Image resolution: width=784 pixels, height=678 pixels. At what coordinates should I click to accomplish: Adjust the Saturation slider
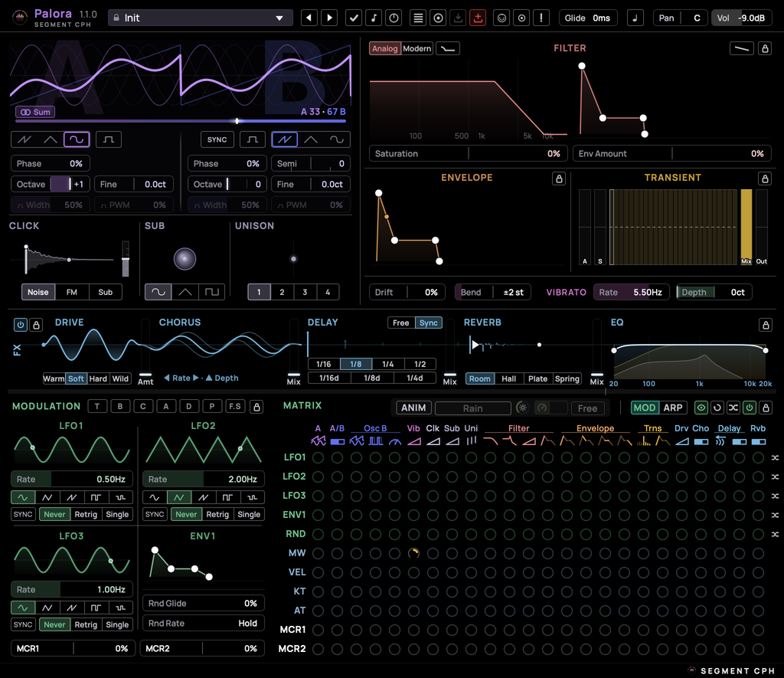point(468,154)
